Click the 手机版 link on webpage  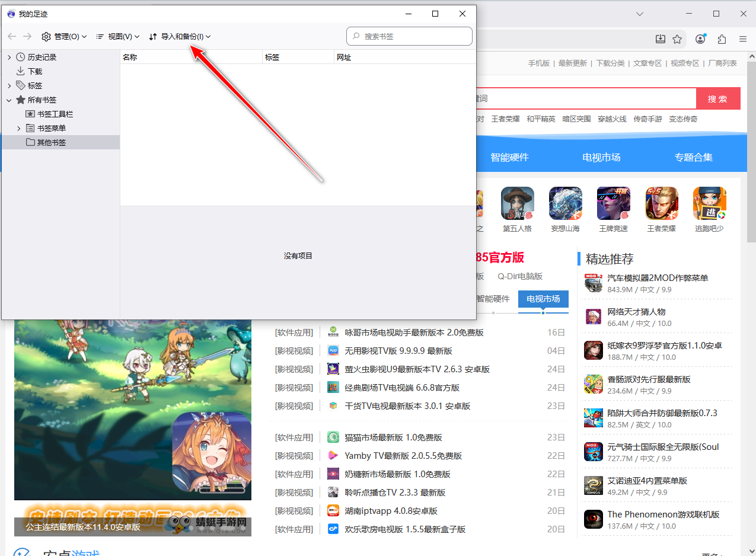(x=539, y=63)
